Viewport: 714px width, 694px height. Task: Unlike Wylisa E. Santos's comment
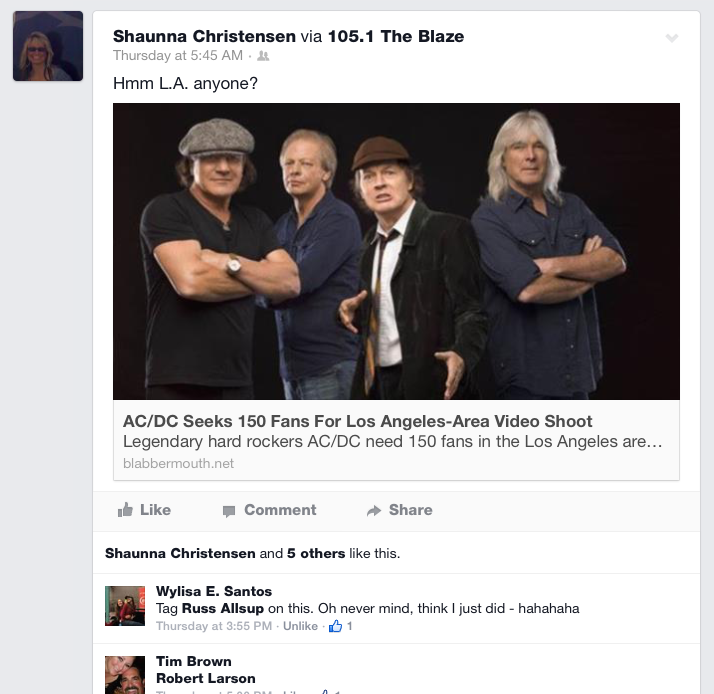(x=300, y=626)
